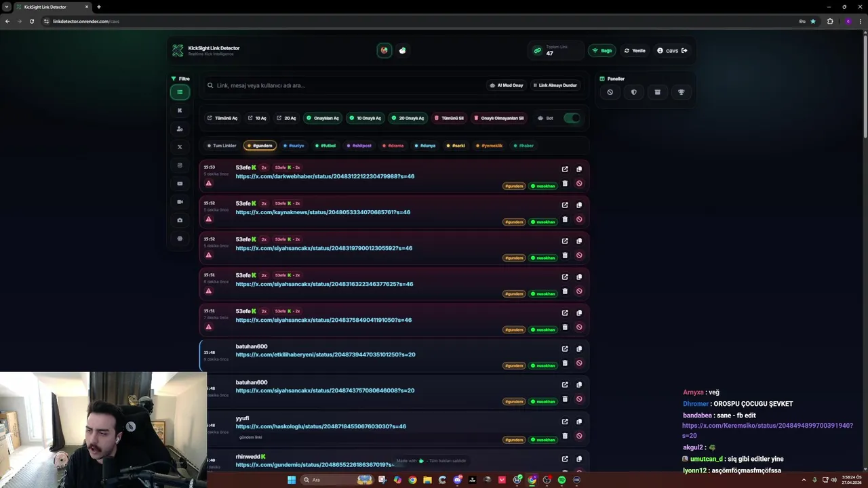Filter links by globe web icon

point(180,239)
